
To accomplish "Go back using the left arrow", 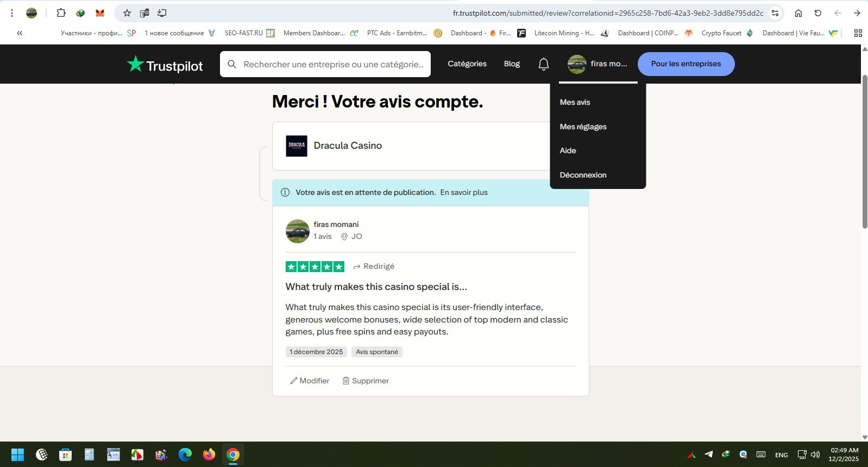I will (x=838, y=13).
